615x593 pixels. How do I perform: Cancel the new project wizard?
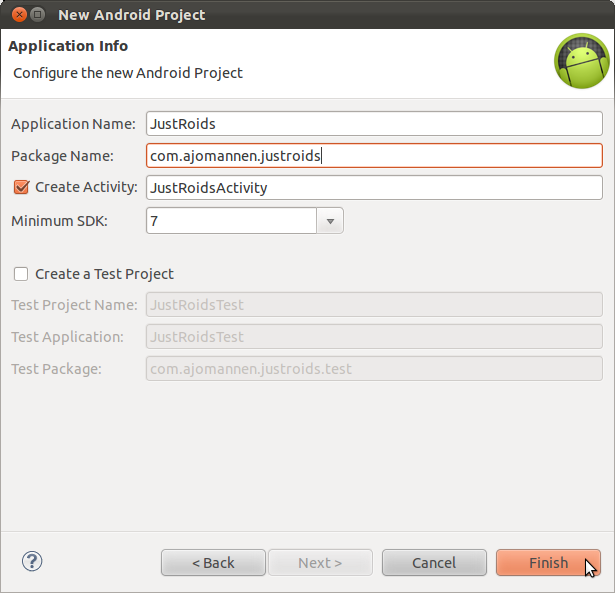tap(434, 563)
